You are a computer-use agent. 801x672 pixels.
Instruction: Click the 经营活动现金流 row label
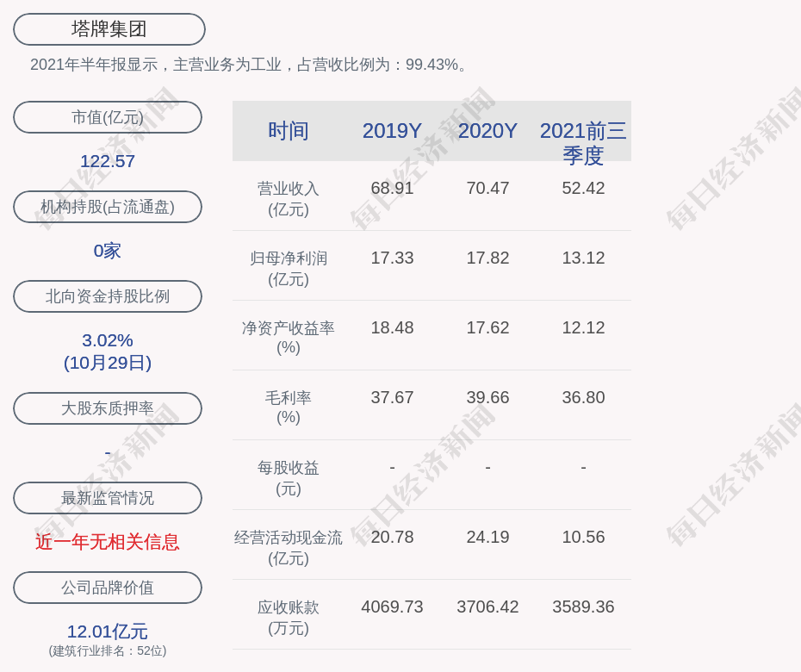pyautogui.click(x=288, y=547)
